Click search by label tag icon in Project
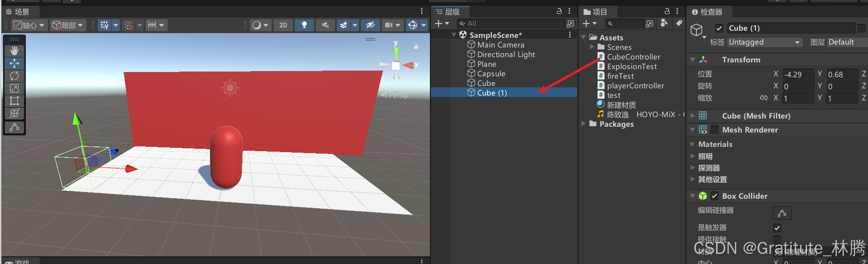This screenshot has width=868, height=264. [679, 23]
